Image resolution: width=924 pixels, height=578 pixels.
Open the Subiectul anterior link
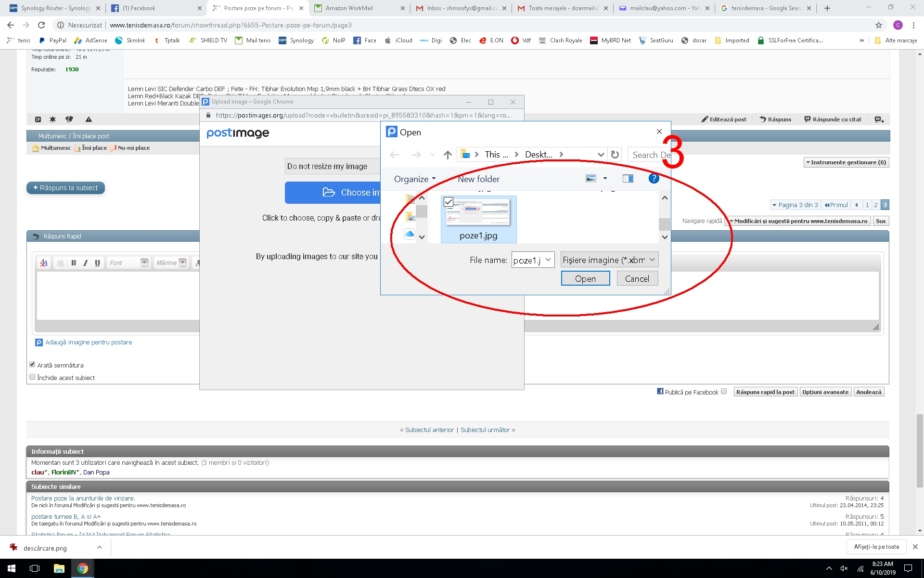pos(429,430)
